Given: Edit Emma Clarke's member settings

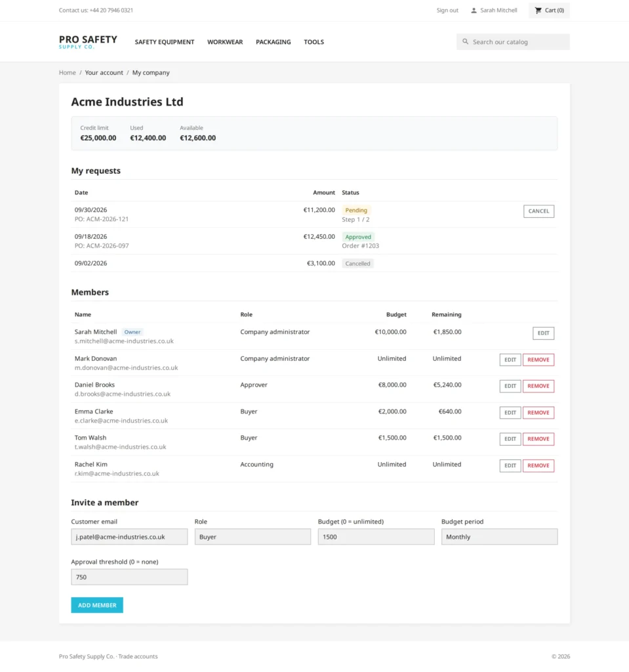Looking at the screenshot, I should click(510, 412).
